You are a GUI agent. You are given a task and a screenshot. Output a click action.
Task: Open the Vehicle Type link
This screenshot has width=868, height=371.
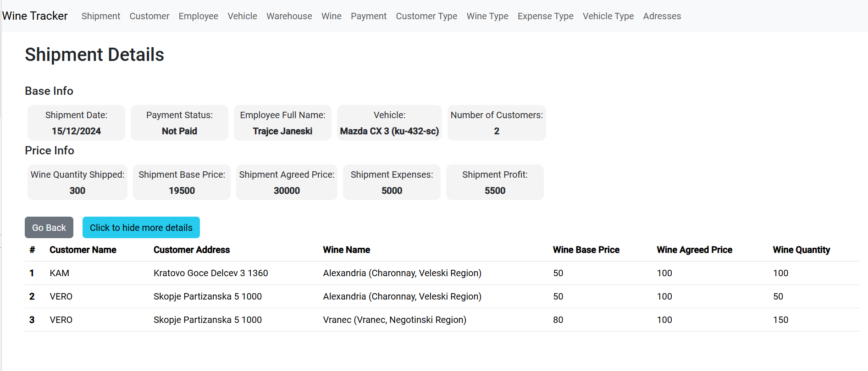(x=608, y=16)
